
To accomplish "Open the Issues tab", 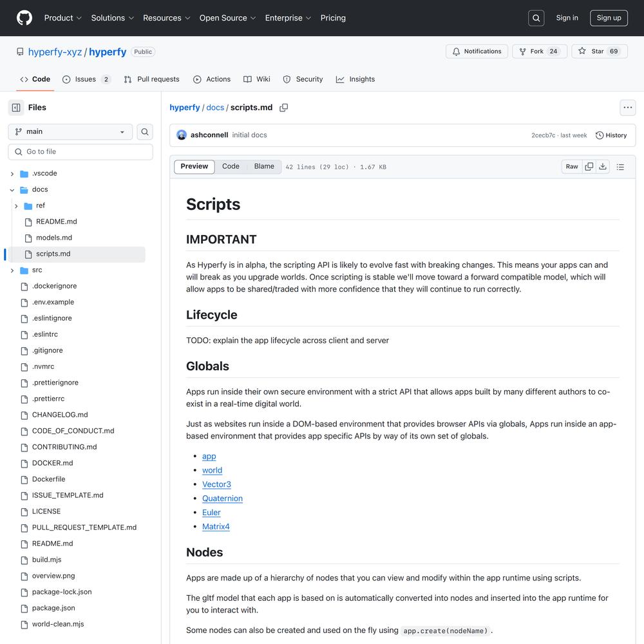I will (x=86, y=79).
